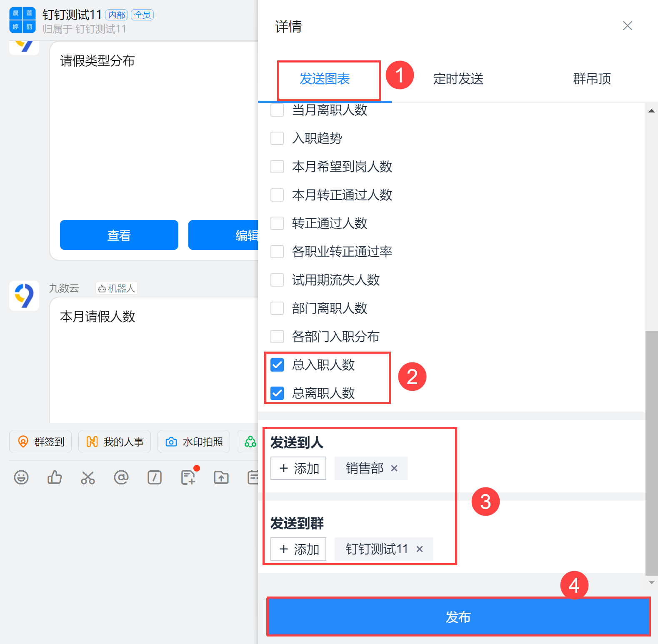
Task: Check the 各部门入职分布 checkbox
Action: pyautogui.click(x=277, y=337)
